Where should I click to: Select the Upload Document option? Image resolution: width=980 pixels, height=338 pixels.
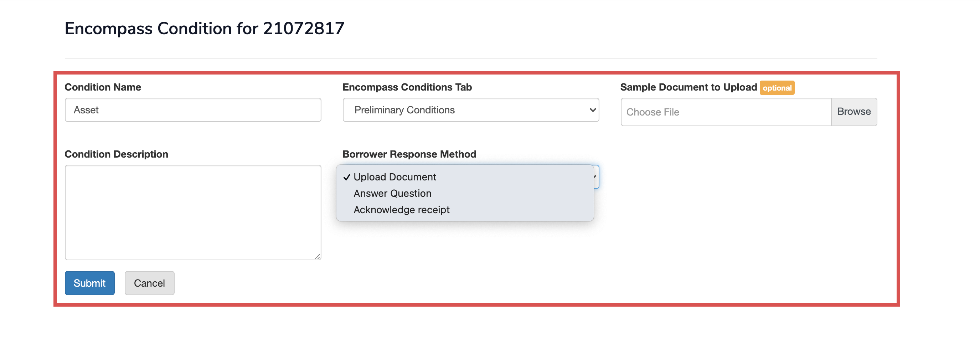pos(394,177)
